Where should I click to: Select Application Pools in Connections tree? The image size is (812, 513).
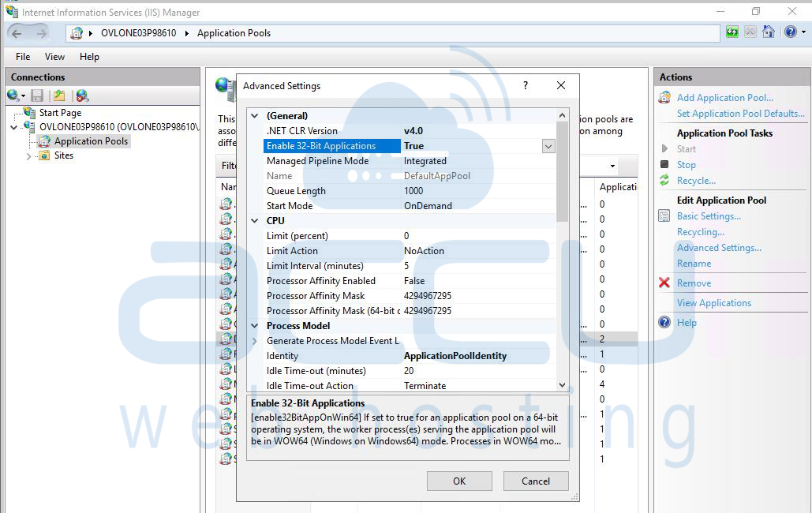91,141
